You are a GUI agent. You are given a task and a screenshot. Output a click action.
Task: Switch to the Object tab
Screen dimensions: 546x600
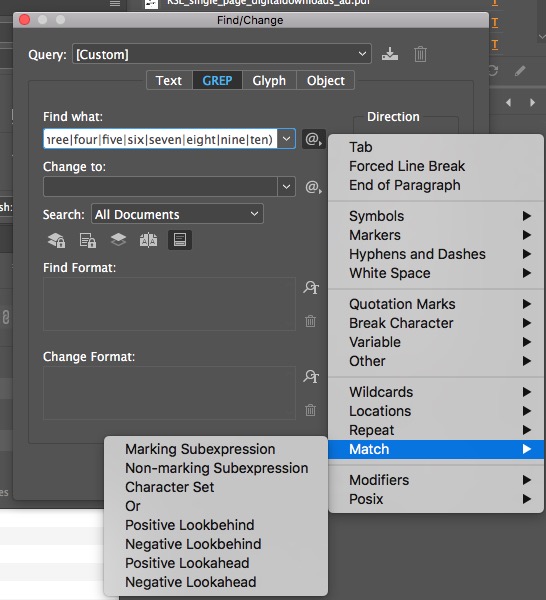326,80
